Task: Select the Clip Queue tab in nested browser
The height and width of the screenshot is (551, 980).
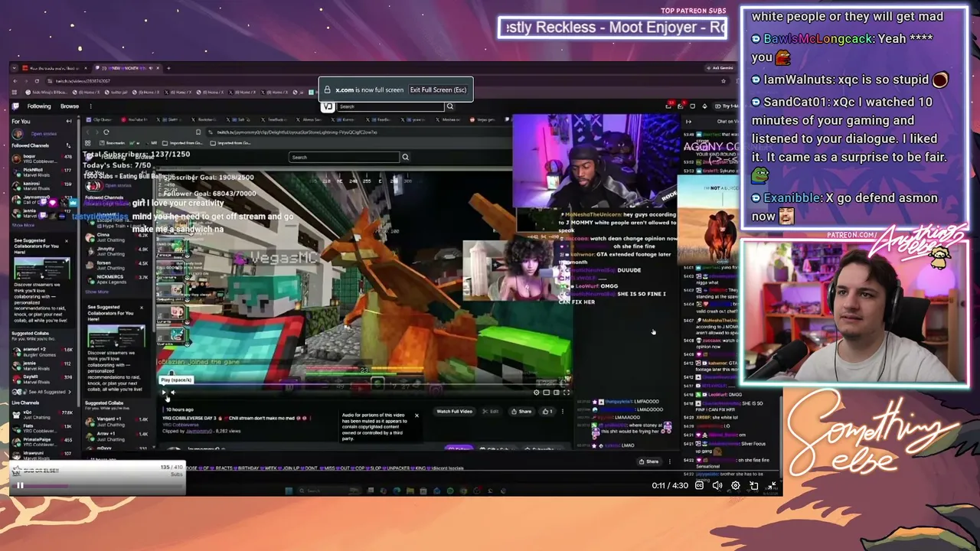Action: [100, 119]
